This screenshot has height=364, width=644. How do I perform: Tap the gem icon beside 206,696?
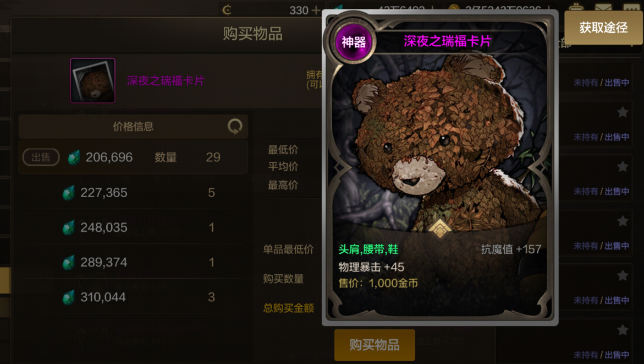click(74, 157)
